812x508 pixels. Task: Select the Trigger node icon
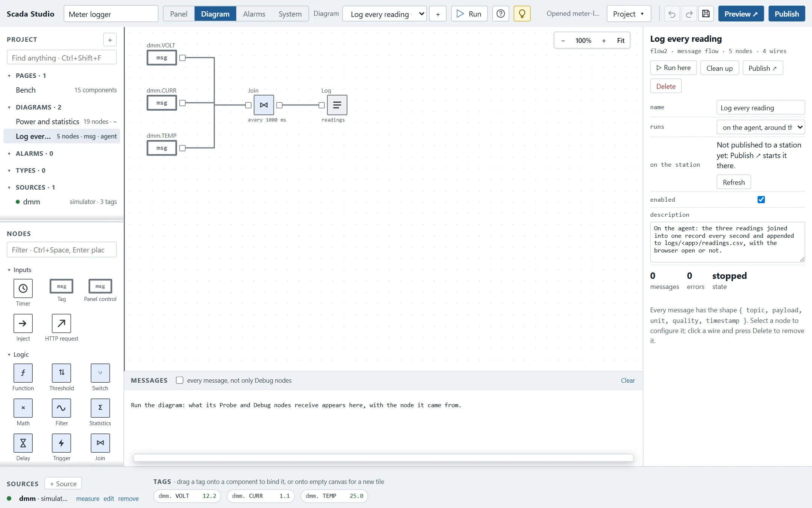[61, 443]
